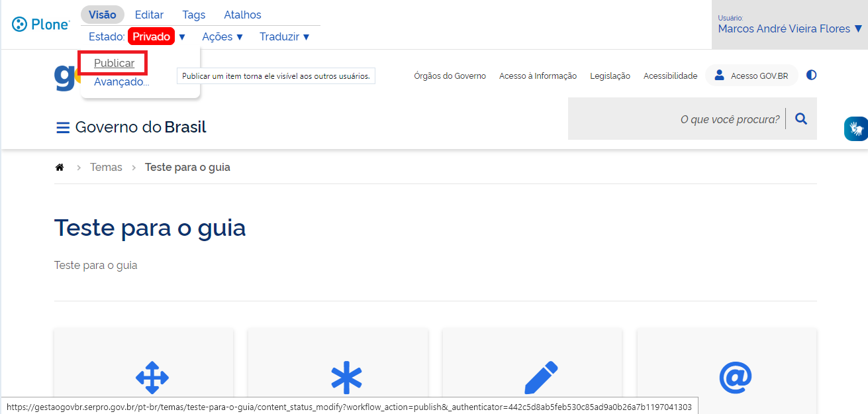Viewport: 868px width, 414px height.
Task: Select Avançado... in the state menu
Action: (x=121, y=82)
